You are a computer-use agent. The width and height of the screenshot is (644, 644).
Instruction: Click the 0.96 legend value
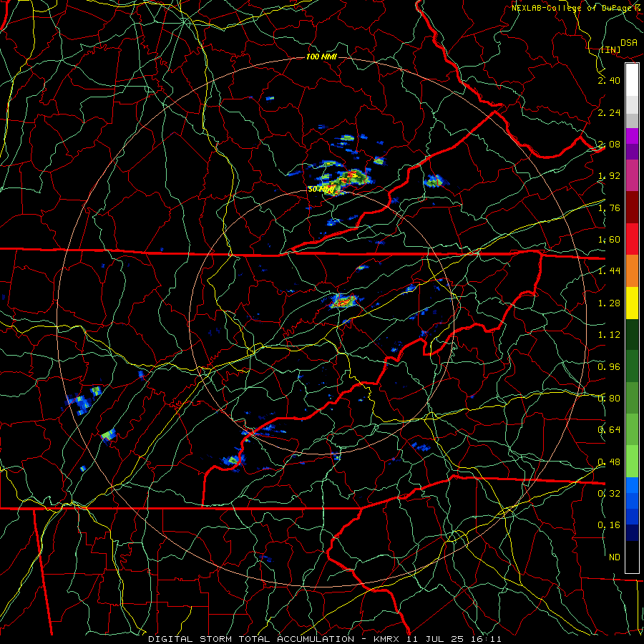point(609,367)
